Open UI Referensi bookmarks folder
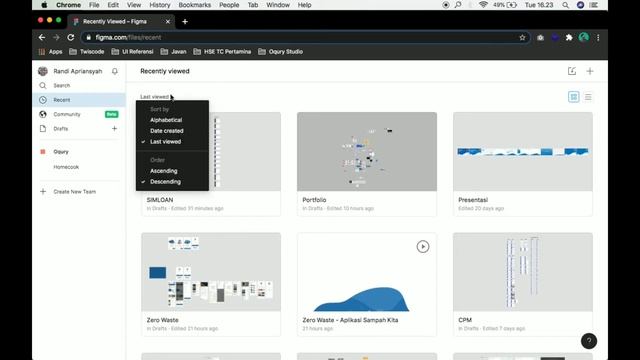Image resolution: width=640 pixels, height=360 pixels. coord(133,52)
